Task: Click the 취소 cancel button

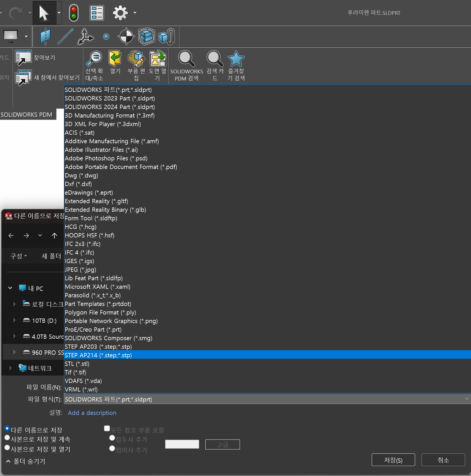Action: coord(443,460)
